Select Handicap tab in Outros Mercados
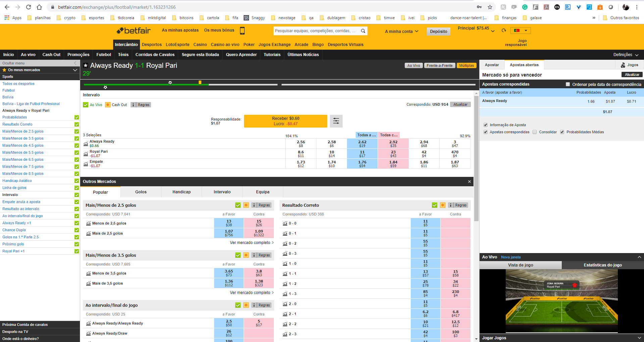The width and height of the screenshot is (644, 342). pyautogui.click(x=182, y=192)
